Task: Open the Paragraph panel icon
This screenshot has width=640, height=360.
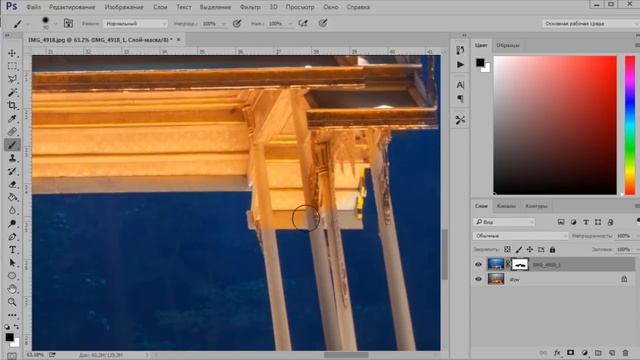Action: [x=460, y=99]
